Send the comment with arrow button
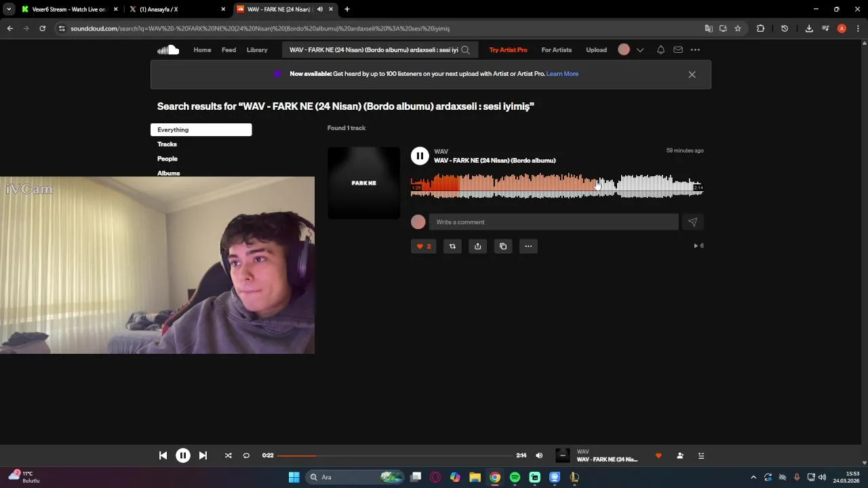Image resolution: width=868 pixels, height=488 pixels. click(692, 222)
